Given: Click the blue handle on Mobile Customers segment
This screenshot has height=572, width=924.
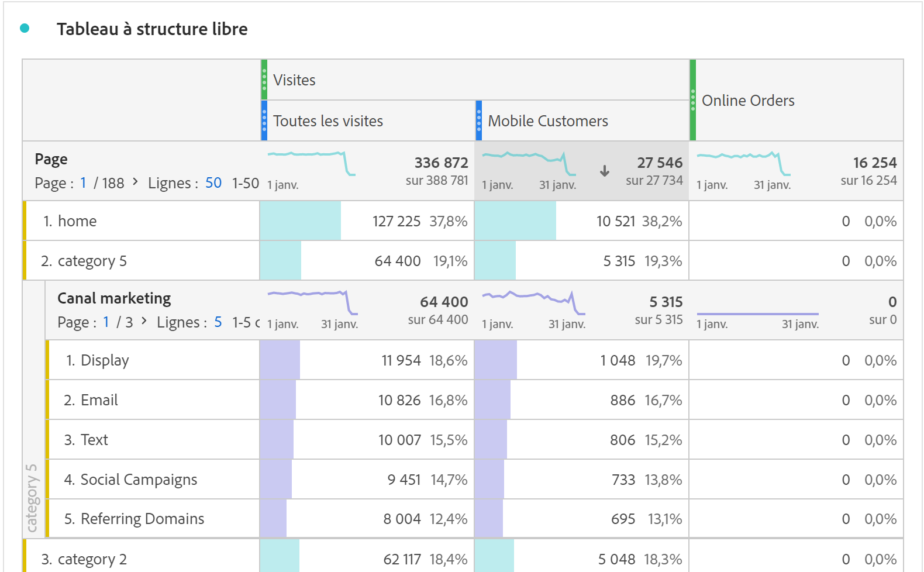Looking at the screenshot, I should pos(479,120).
